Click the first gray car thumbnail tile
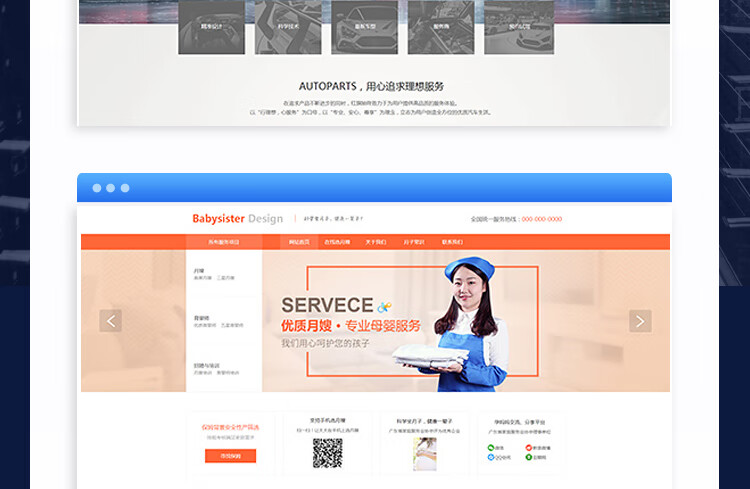750x489 pixels. tap(211, 27)
